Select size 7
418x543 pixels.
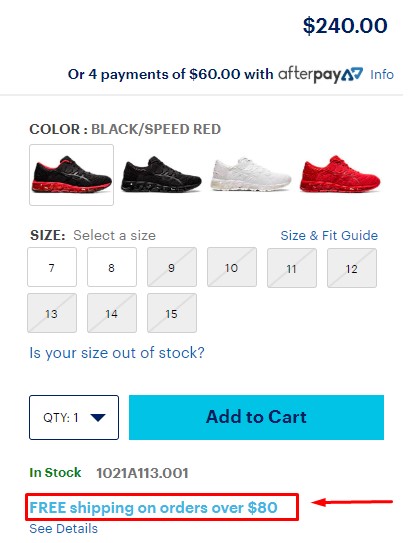52,267
